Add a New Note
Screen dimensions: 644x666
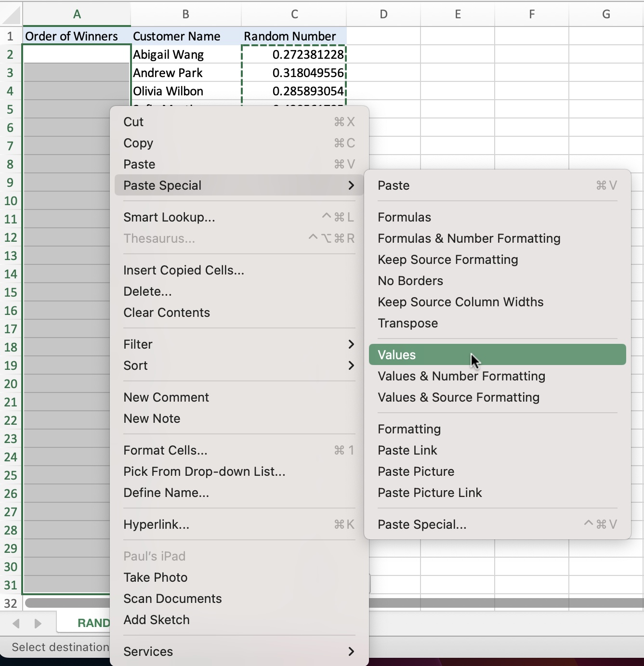[x=239, y=418]
